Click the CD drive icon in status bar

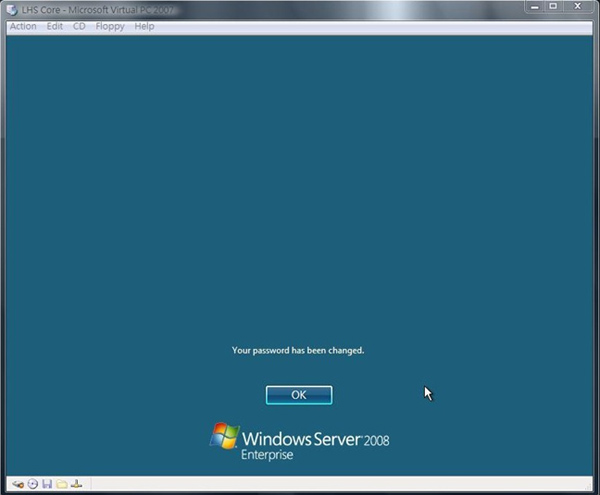pos(32,484)
